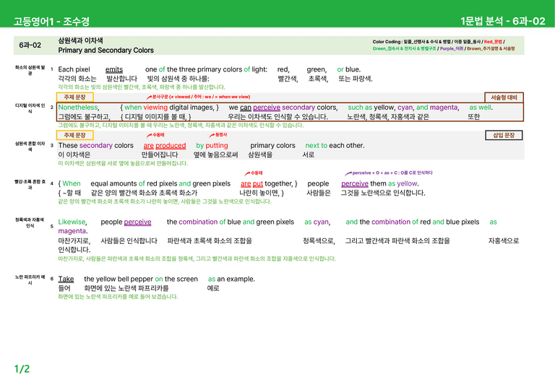Image resolution: width=555 pixels, height=392 pixels.
Task: Click the side label "노란 파프리카 예시"
Action: [x=30, y=279]
